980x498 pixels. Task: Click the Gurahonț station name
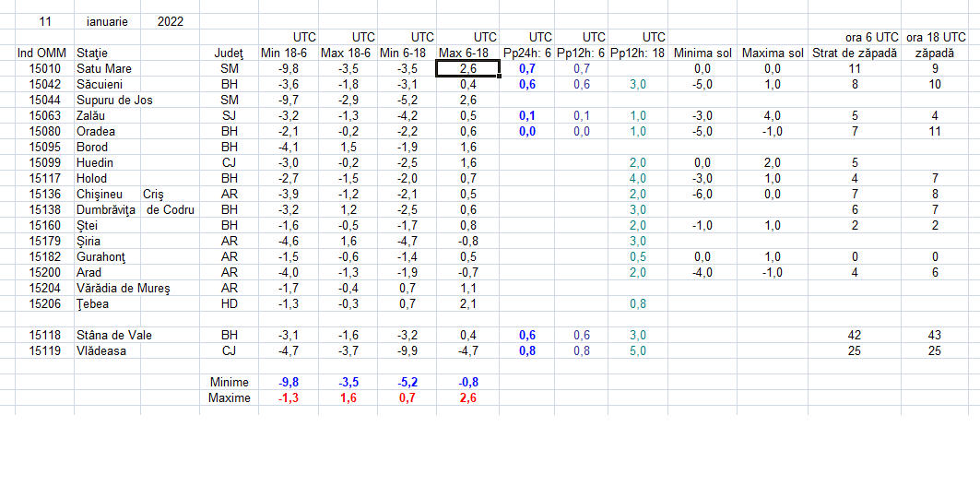100,256
